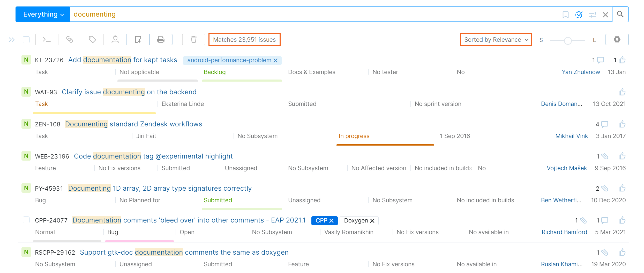Add a tag to selected issues
The image size is (644, 273).
click(x=92, y=39)
